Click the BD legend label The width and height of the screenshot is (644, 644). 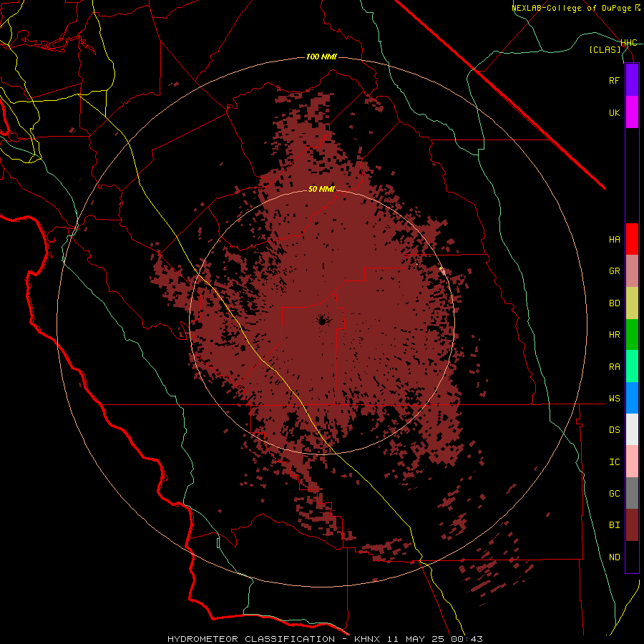(x=614, y=303)
